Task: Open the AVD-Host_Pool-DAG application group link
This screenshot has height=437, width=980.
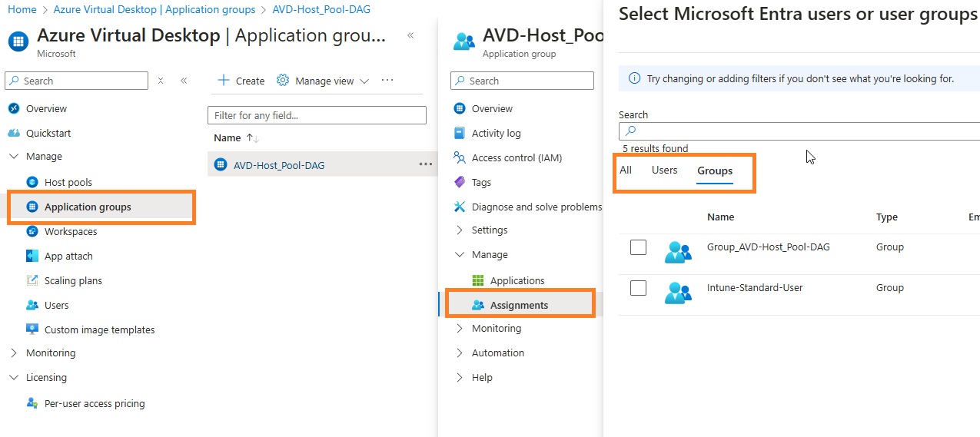Action: [278, 164]
